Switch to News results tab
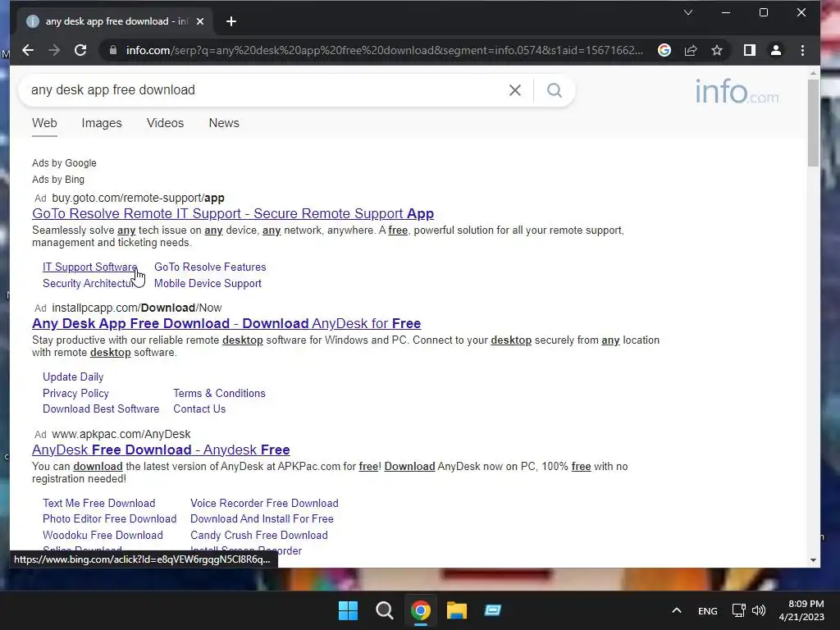The width and height of the screenshot is (840, 630). 224,123
